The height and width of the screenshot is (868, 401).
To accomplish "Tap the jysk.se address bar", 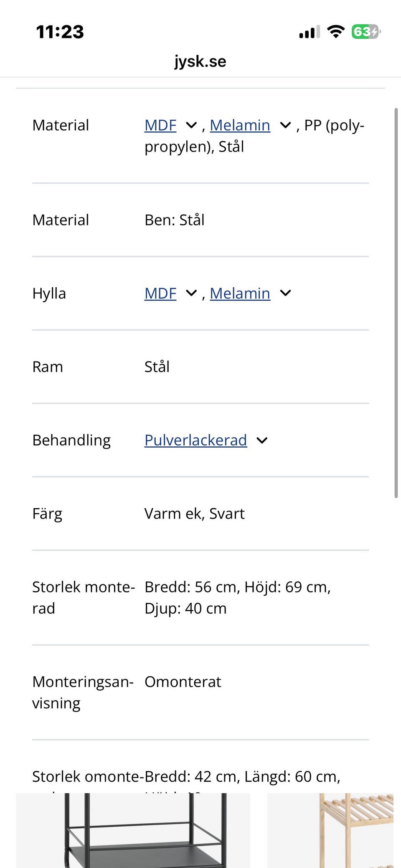I will coord(200,61).
